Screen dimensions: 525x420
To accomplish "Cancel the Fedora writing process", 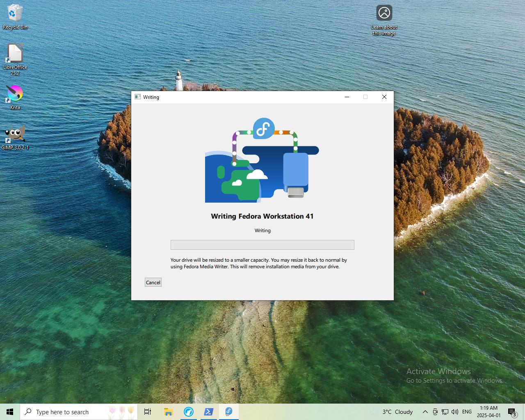I will click(x=153, y=282).
